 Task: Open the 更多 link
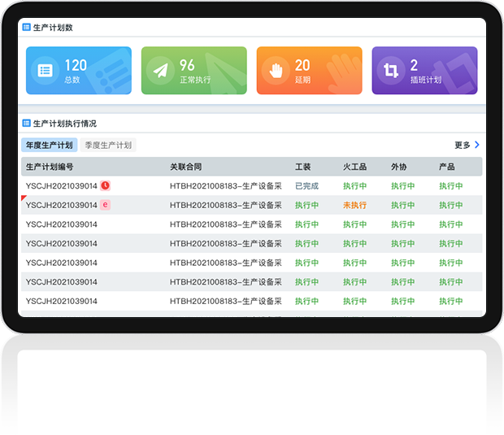click(462, 146)
